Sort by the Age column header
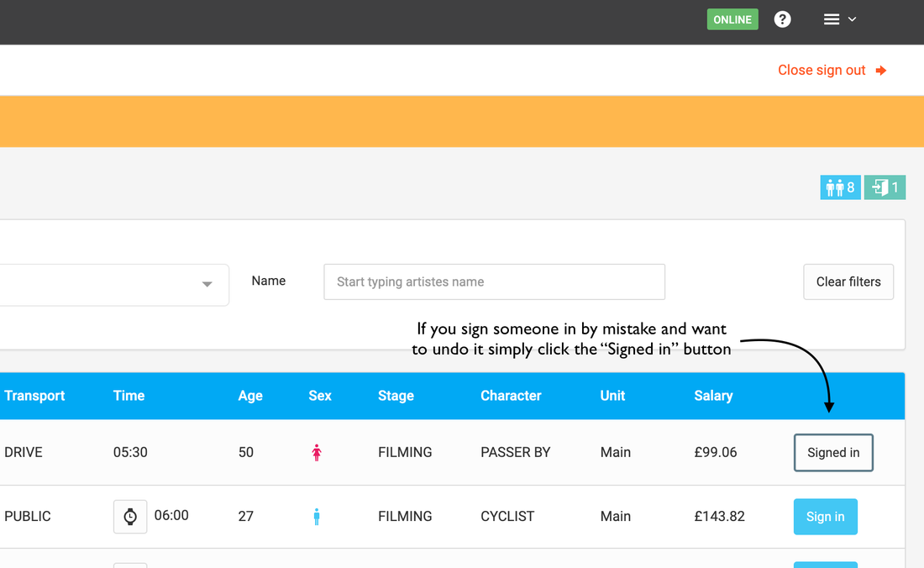Viewport: 924px width, 568px height. 250,396
